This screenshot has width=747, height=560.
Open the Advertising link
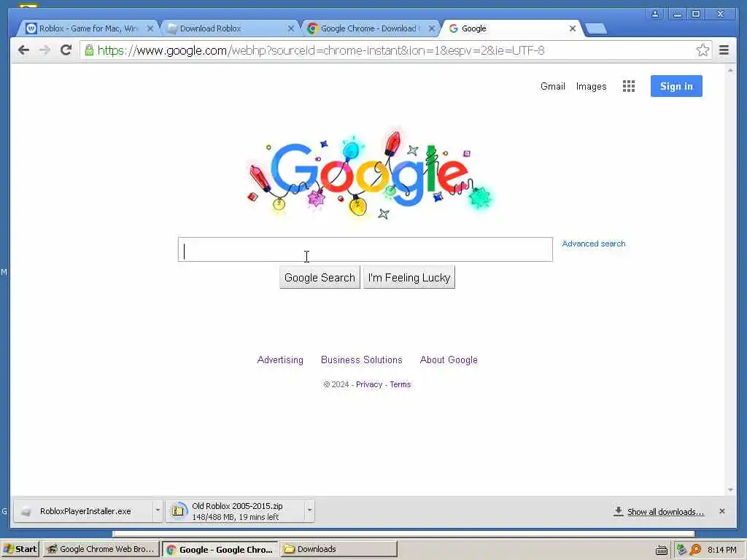pyautogui.click(x=280, y=360)
